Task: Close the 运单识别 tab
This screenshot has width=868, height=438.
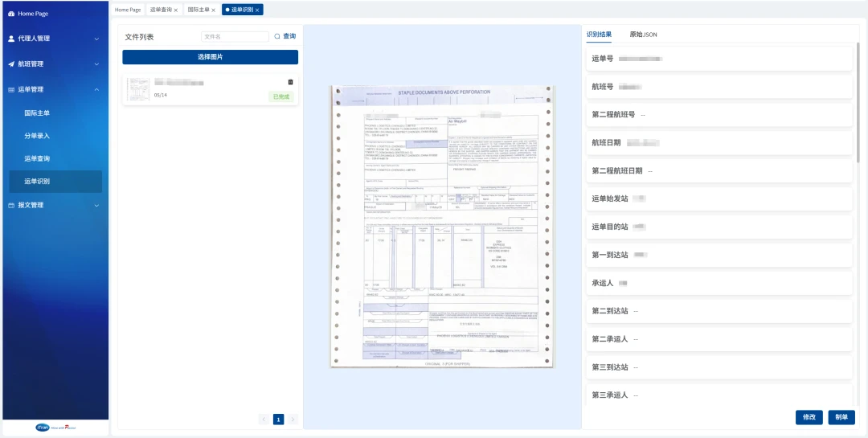Action: (x=258, y=10)
